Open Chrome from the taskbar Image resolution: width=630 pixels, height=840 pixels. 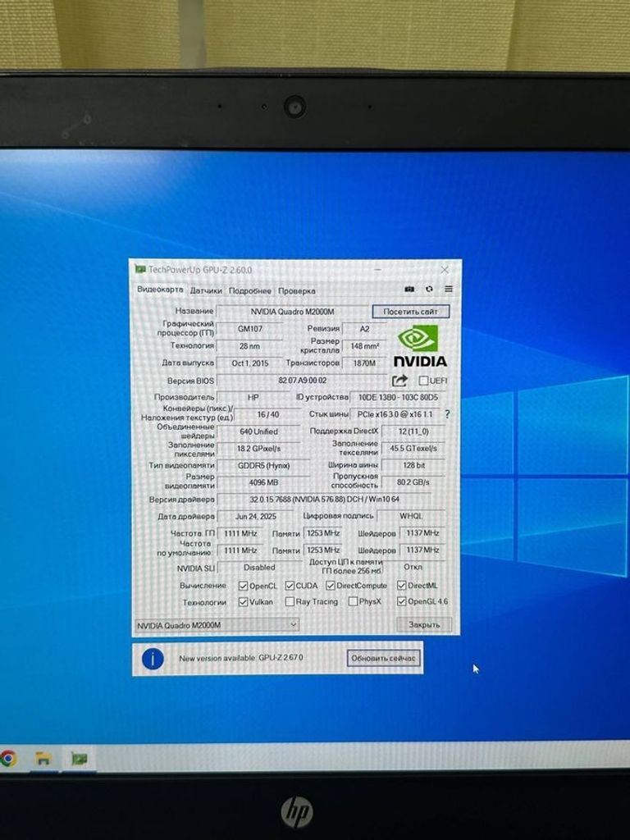click(7, 758)
